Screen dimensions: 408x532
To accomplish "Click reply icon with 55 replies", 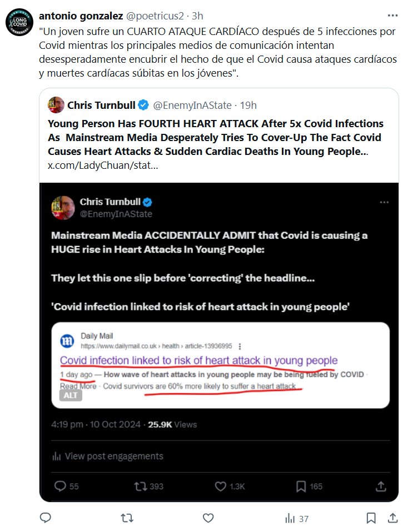I will [x=61, y=486].
